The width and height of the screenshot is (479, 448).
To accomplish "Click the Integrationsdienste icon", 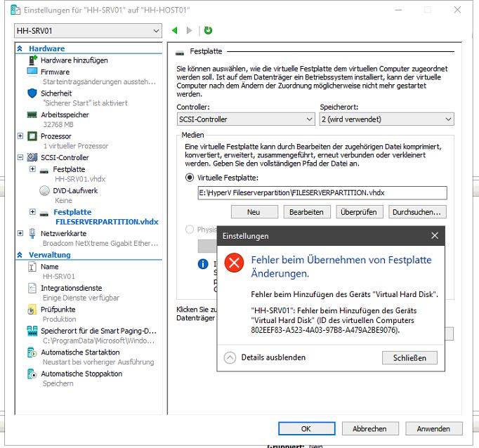I will [x=32, y=288].
